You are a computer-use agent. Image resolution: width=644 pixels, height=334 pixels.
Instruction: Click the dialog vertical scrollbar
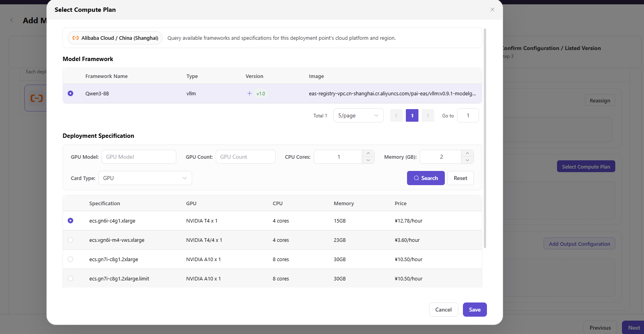click(485, 138)
